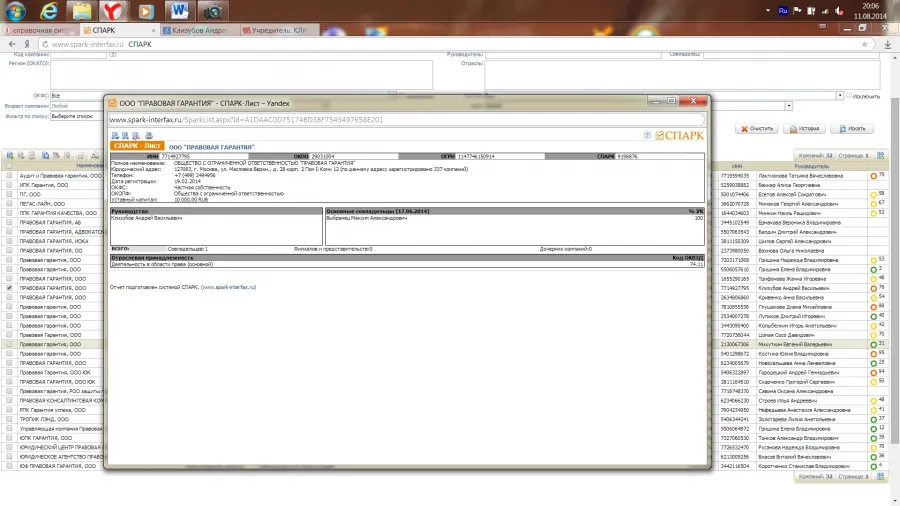
Task: Sort results by the 'ИНН' column header
Action: pos(737,166)
